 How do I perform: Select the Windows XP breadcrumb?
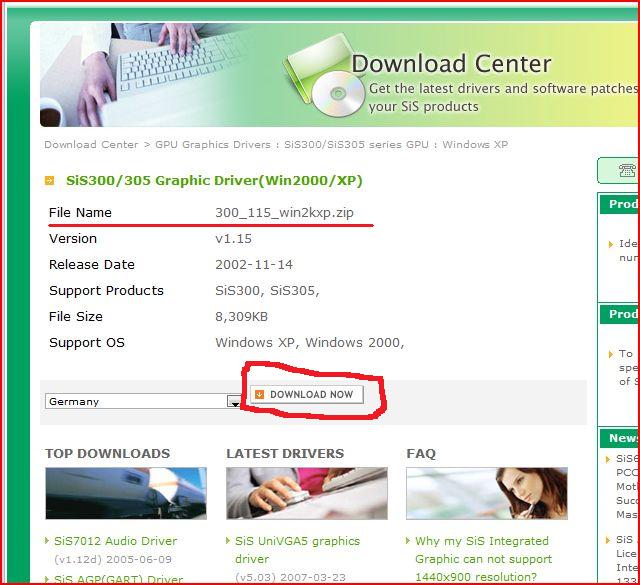[475, 145]
